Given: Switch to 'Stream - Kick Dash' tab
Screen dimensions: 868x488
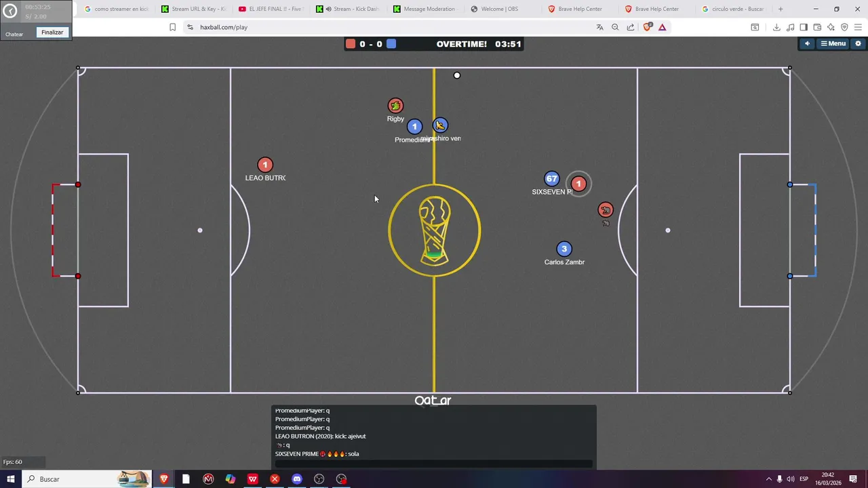Looking at the screenshot, I should [347, 9].
